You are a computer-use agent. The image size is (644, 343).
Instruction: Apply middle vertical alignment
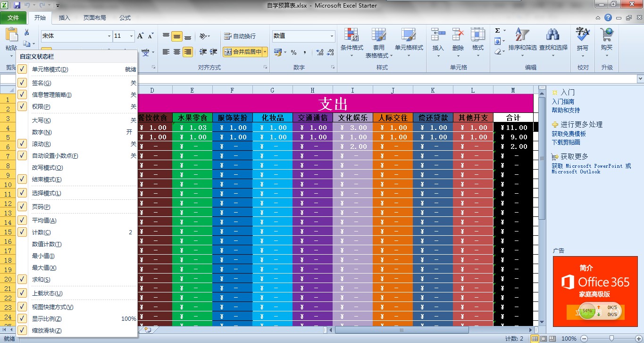tap(177, 36)
